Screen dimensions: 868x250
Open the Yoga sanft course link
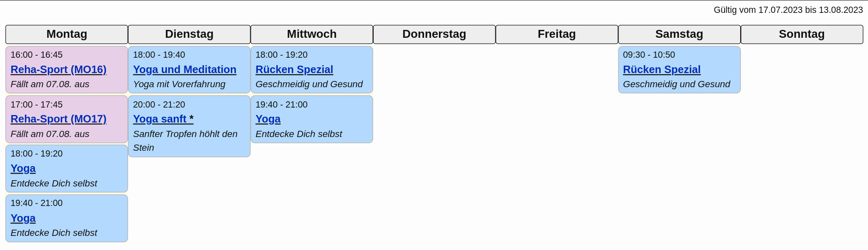[160, 119]
